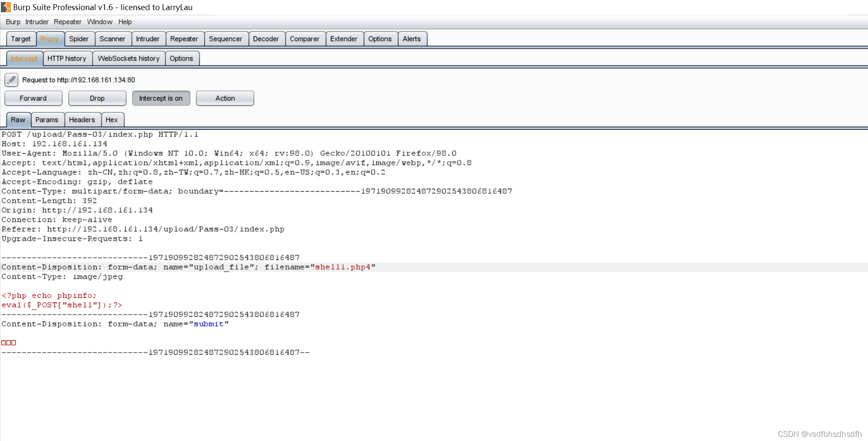Image resolution: width=868 pixels, height=441 pixels.
Task: Open the Comparer tab
Action: click(x=305, y=39)
